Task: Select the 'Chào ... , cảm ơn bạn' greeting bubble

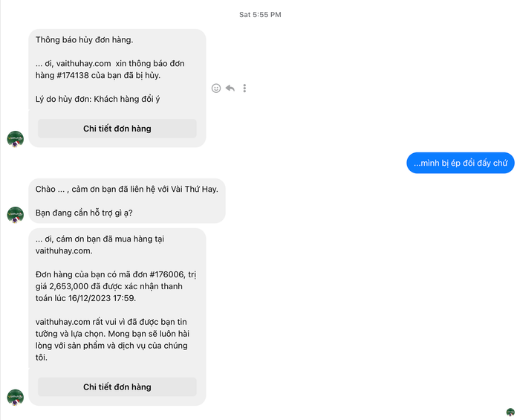Action: click(127, 201)
